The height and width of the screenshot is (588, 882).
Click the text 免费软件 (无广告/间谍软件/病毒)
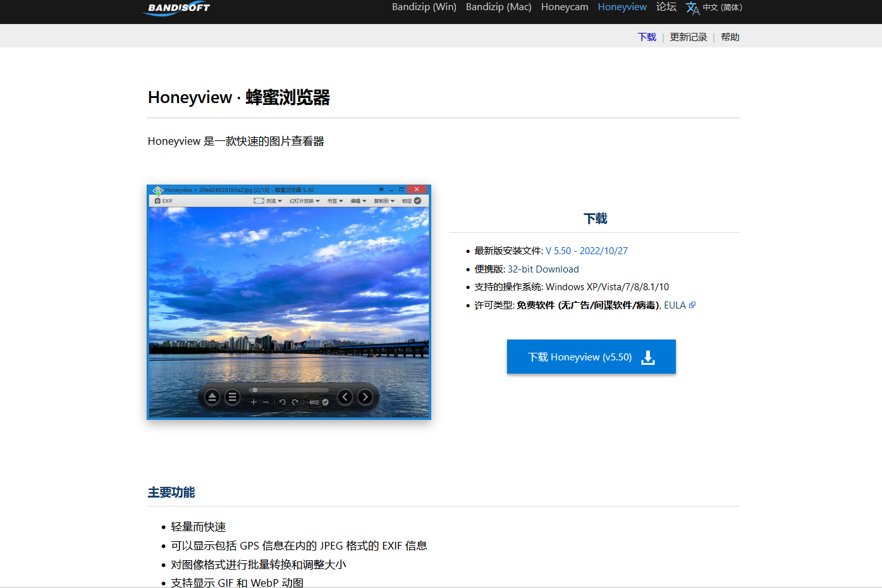(x=588, y=305)
